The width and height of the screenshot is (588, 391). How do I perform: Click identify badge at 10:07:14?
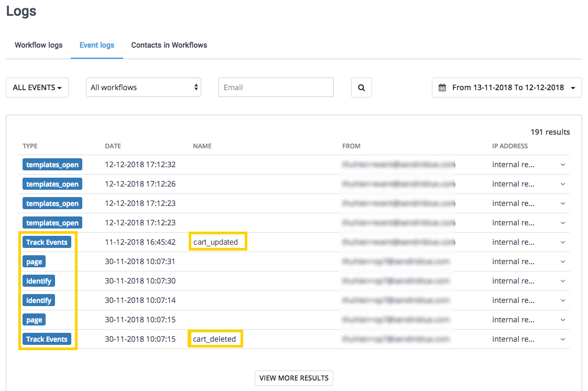(39, 300)
